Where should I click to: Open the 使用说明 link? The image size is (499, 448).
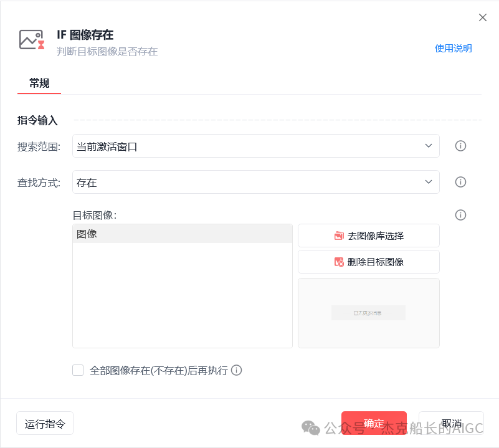tap(453, 49)
